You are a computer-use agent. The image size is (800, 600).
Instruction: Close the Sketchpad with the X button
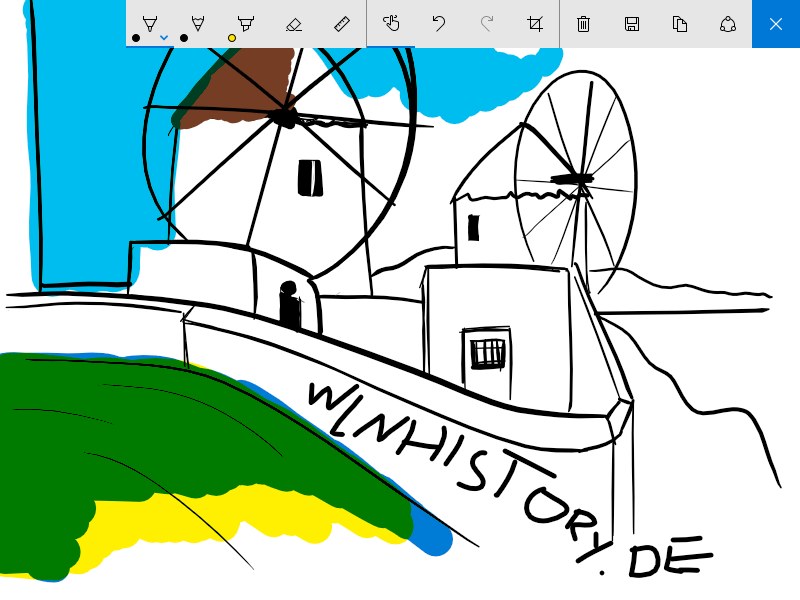tap(776, 24)
